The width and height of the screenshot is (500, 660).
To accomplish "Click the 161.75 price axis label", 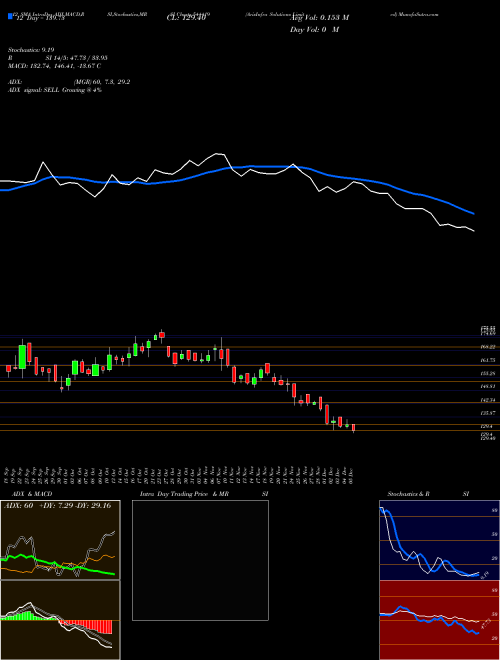I will point(488,360).
